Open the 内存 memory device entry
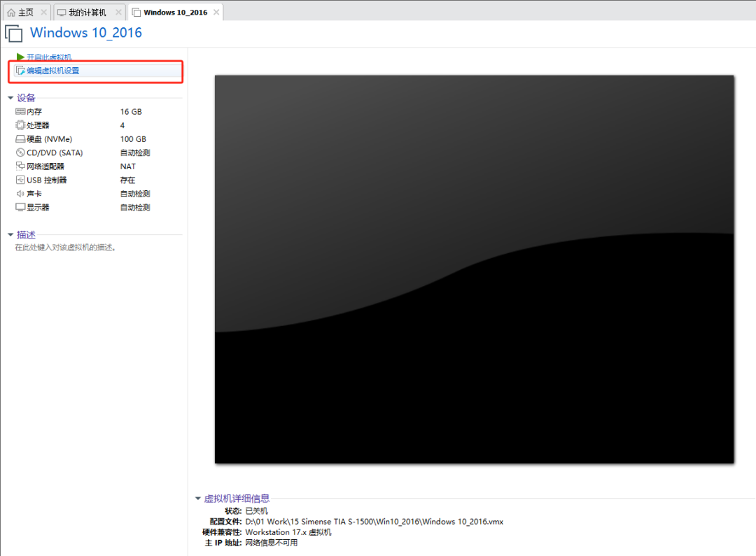Viewport: 756px width, 556px height. pos(34,111)
